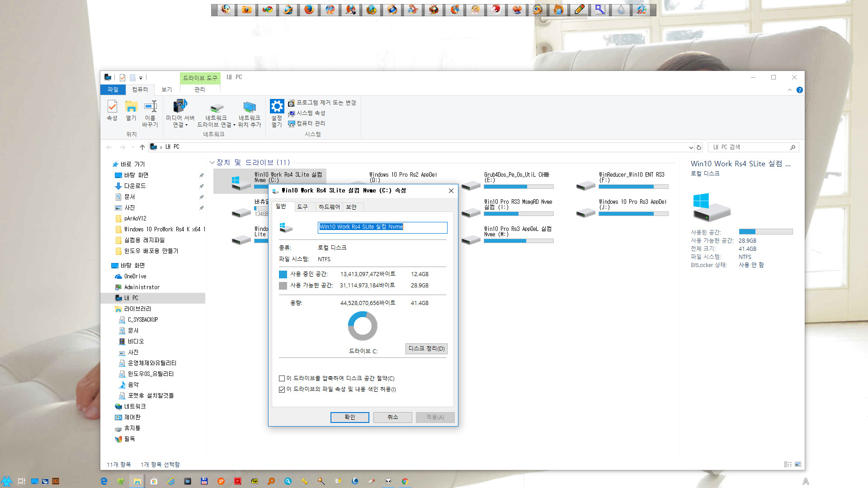The image size is (868, 488).
Task: Open the 파일 ribbon tab
Action: click(x=113, y=89)
